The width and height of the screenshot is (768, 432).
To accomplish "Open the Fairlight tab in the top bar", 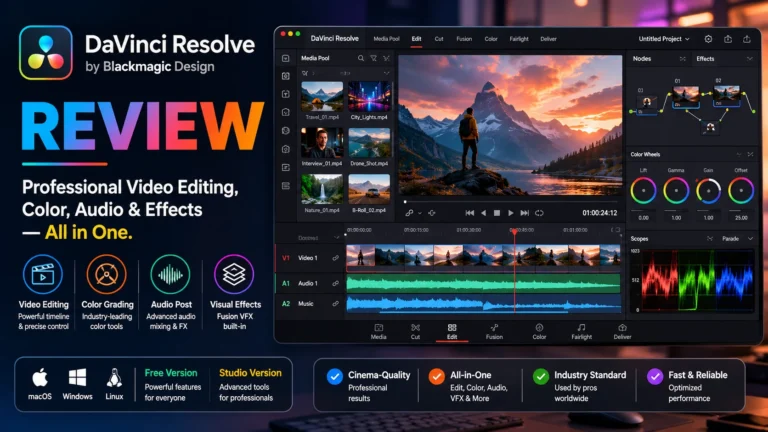I will tap(519, 39).
